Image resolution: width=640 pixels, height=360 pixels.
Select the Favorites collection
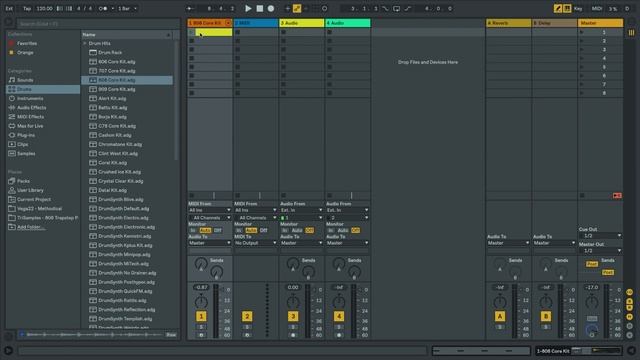27,43
